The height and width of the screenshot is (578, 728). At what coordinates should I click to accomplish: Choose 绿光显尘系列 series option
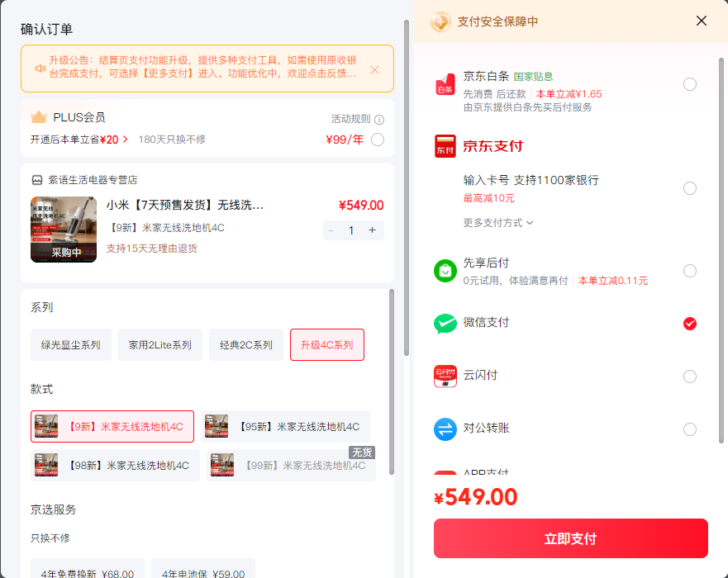70,344
